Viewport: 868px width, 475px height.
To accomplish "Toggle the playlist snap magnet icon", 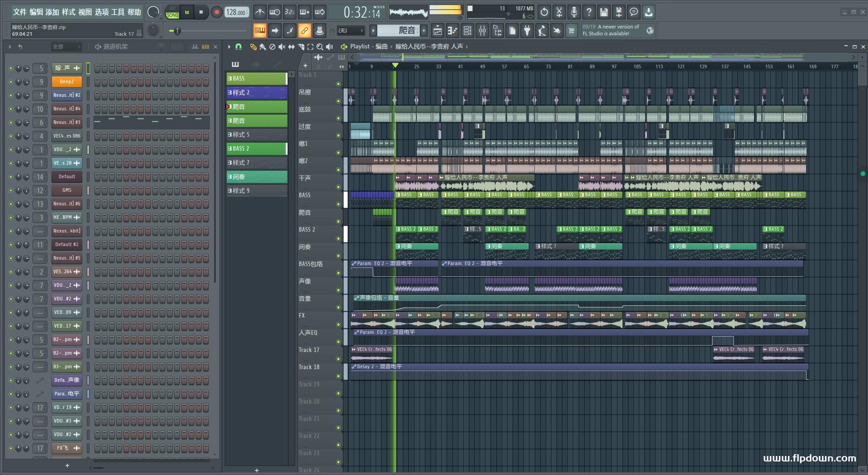I will [x=239, y=47].
